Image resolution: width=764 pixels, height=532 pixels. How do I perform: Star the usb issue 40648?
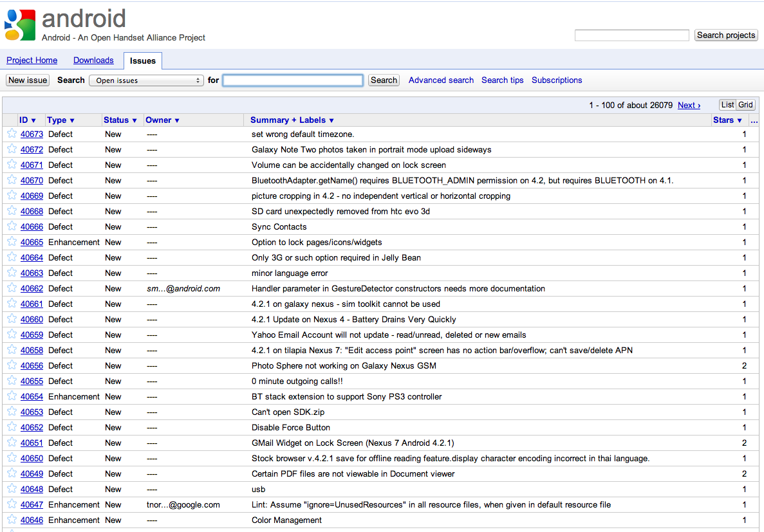pos(12,489)
